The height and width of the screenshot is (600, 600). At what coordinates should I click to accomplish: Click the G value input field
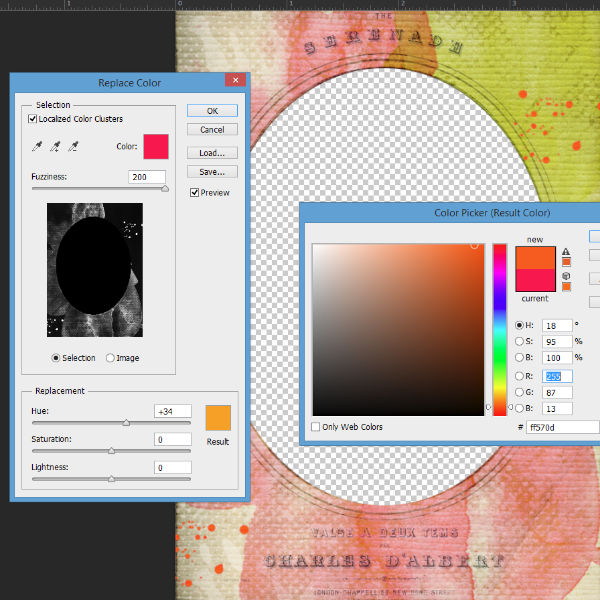[x=557, y=393]
